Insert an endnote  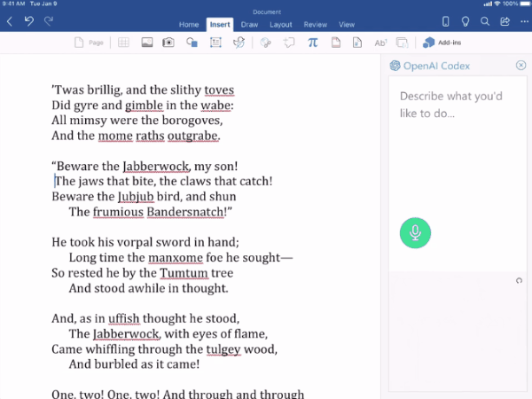coord(402,43)
